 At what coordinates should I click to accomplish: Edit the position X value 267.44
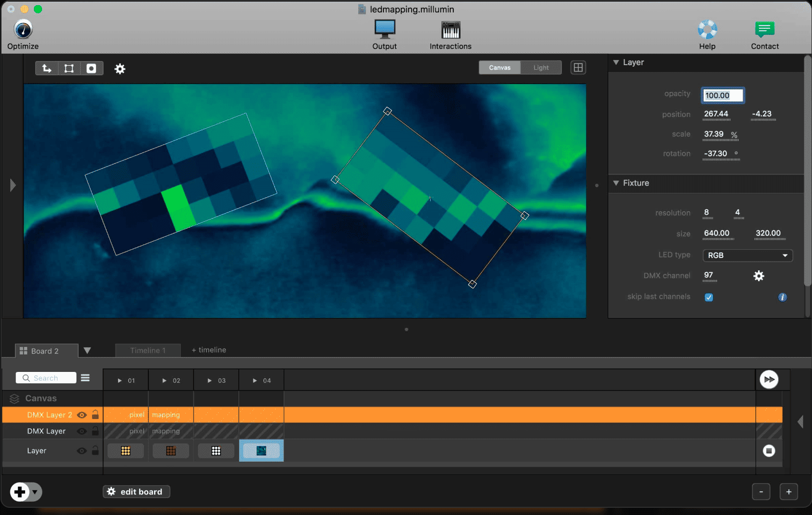[x=716, y=114]
